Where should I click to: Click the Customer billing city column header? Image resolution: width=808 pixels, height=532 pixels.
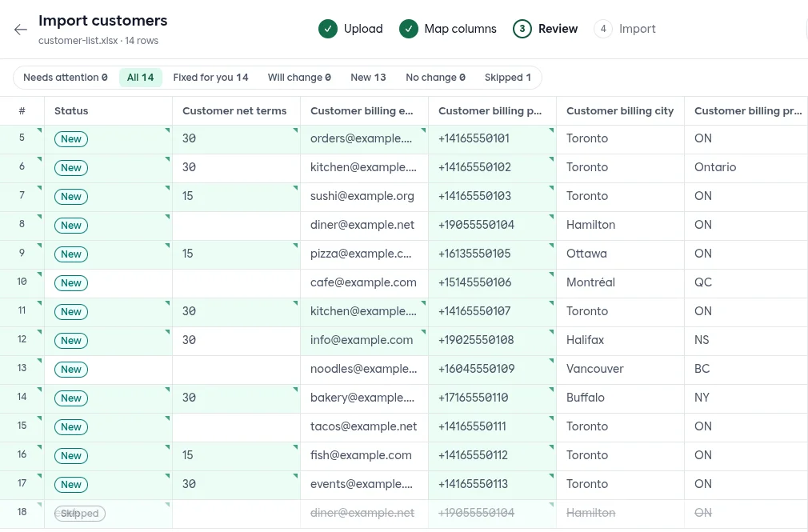(621, 111)
